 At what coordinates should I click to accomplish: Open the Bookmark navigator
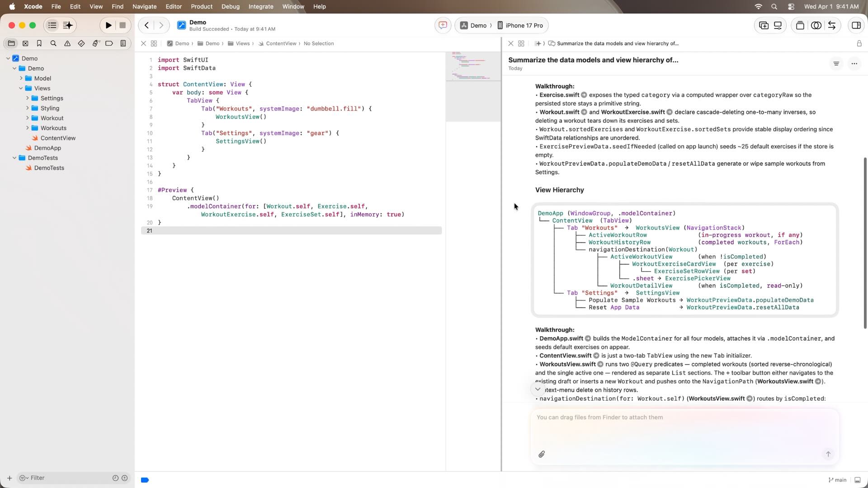pyautogui.click(x=39, y=43)
